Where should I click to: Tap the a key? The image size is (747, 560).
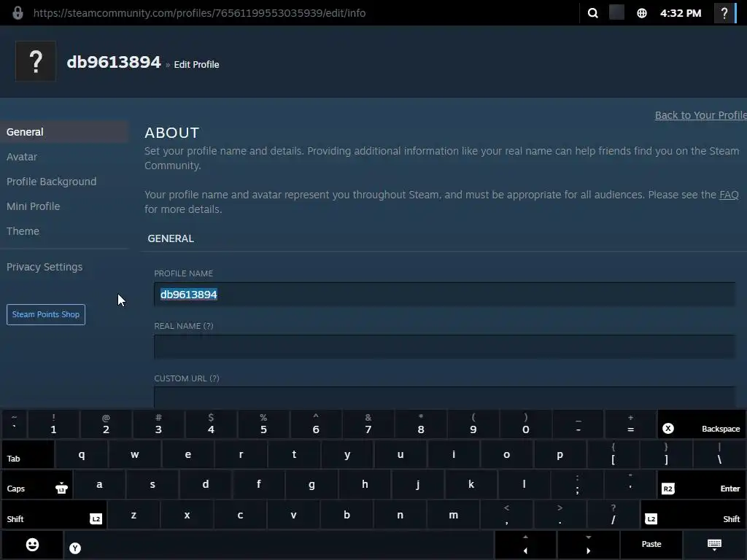99,484
